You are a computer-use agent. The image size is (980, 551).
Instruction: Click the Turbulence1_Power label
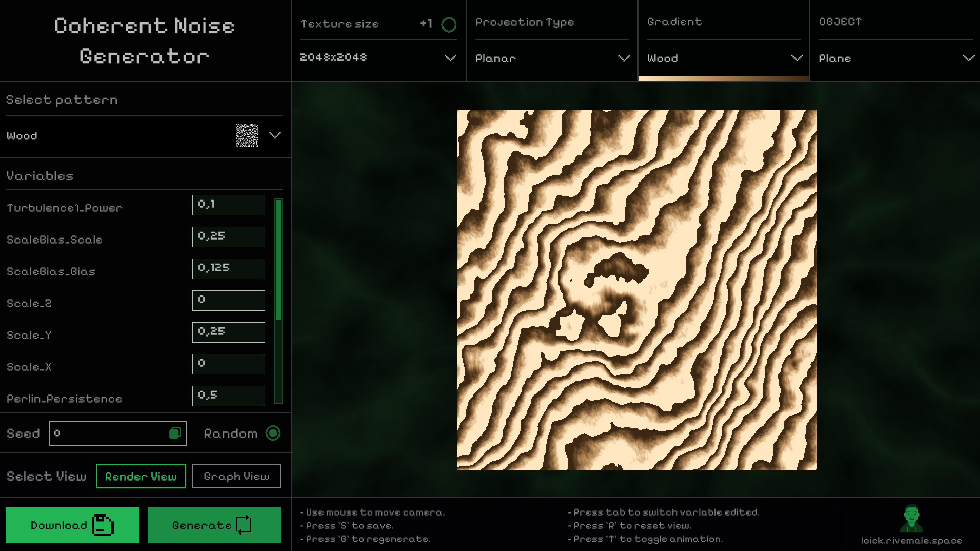[x=65, y=208]
